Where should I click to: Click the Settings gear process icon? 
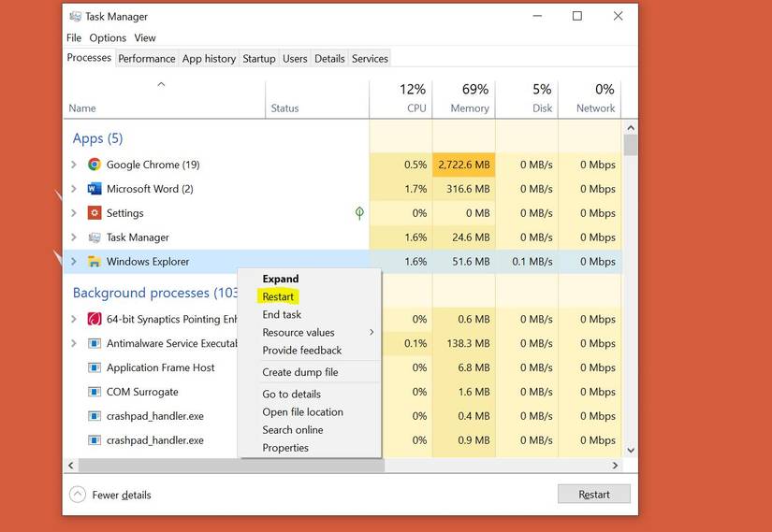click(95, 213)
